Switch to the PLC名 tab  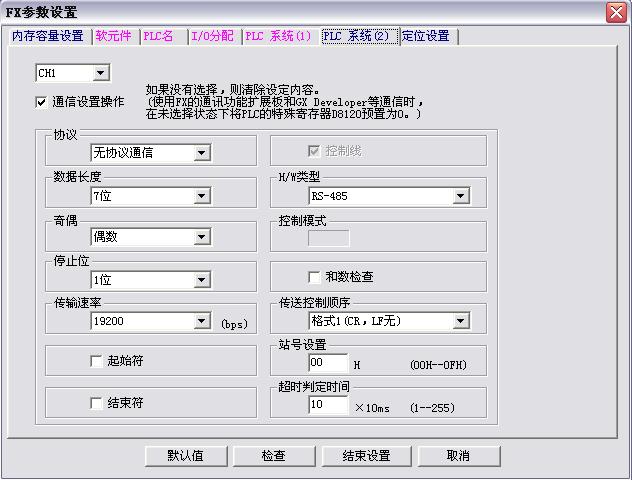pyautogui.click(x=160, y=36)
